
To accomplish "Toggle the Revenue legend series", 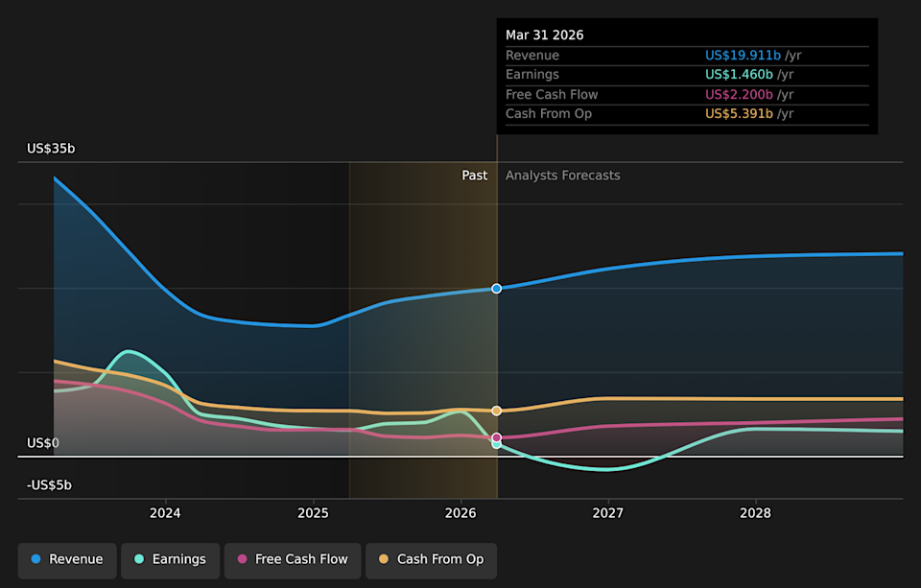I will coord(67,560).
